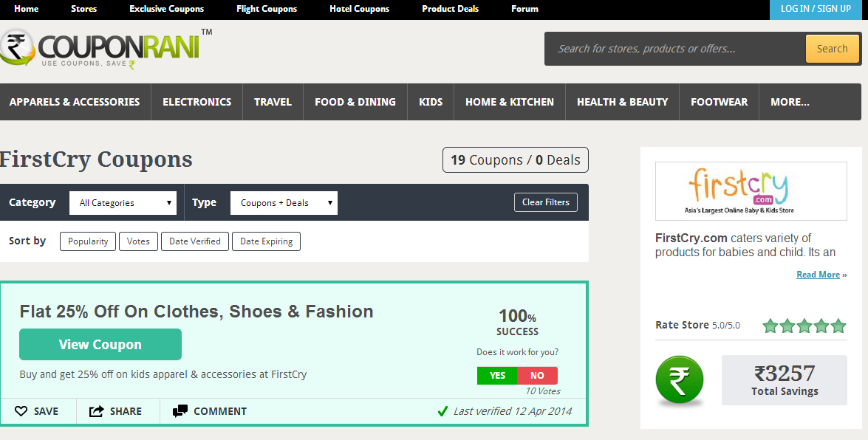Rate the store one star

click(770, 326)
